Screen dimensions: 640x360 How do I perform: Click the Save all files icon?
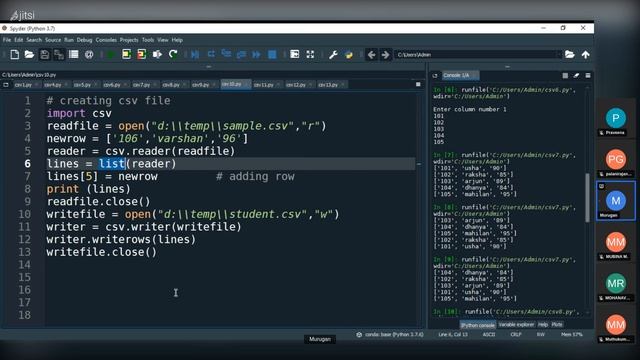click(x=59, y=54)
